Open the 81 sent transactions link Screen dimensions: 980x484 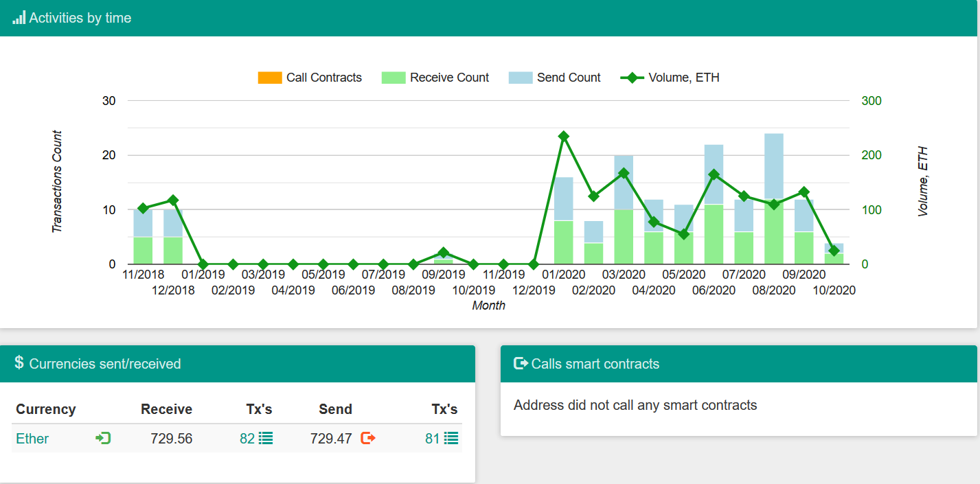tap(432, 438)
